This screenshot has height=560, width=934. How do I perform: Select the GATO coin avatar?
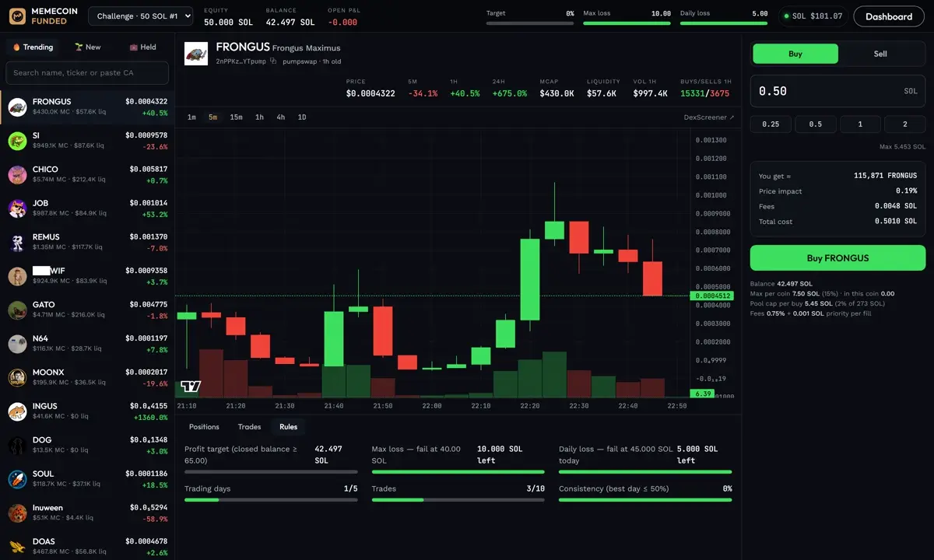coord(17,310)
